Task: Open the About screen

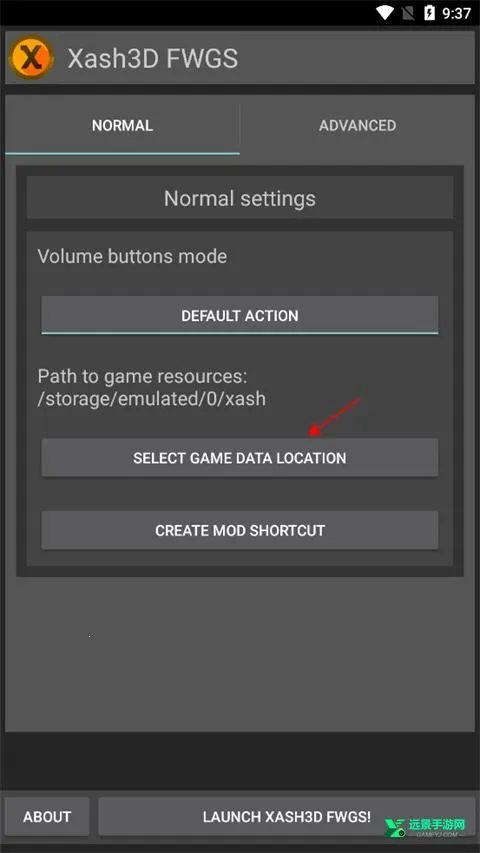Action: (47, 817)
